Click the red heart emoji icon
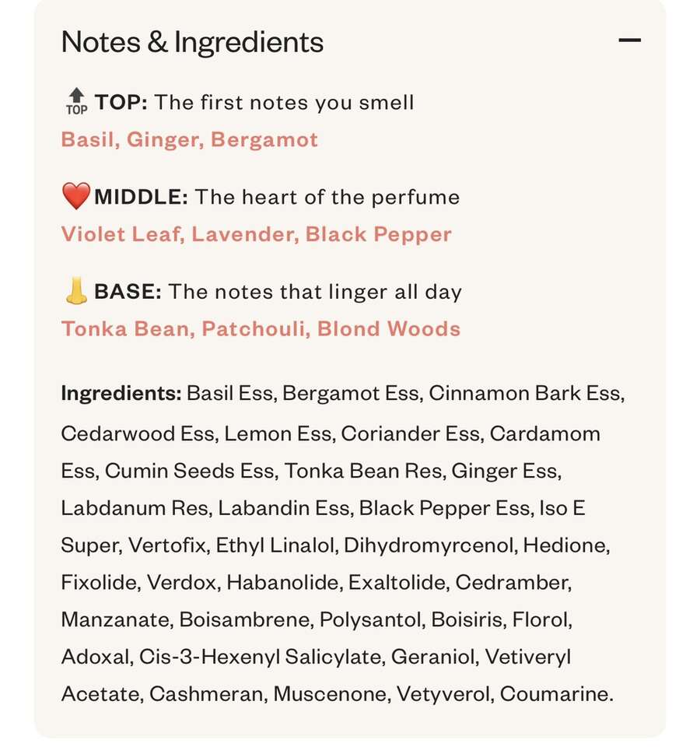The height and width of the screenshot is (747, 700). (76, 196)
